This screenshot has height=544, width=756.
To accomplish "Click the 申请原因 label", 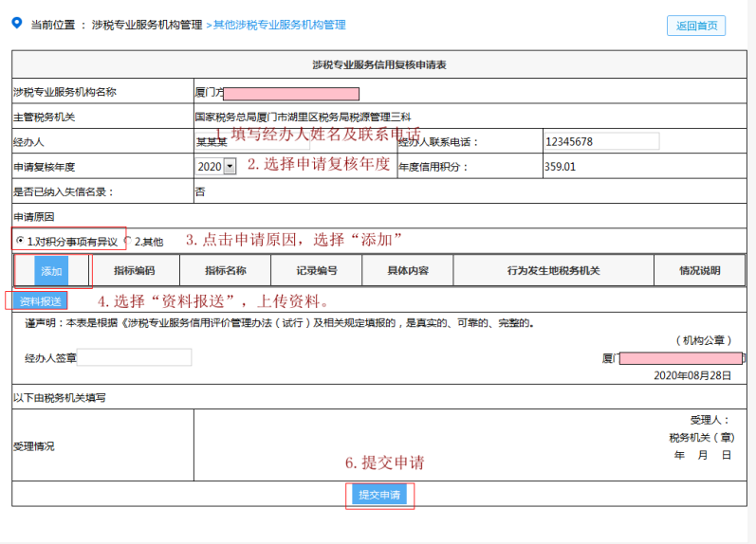I will click(34, 217).
